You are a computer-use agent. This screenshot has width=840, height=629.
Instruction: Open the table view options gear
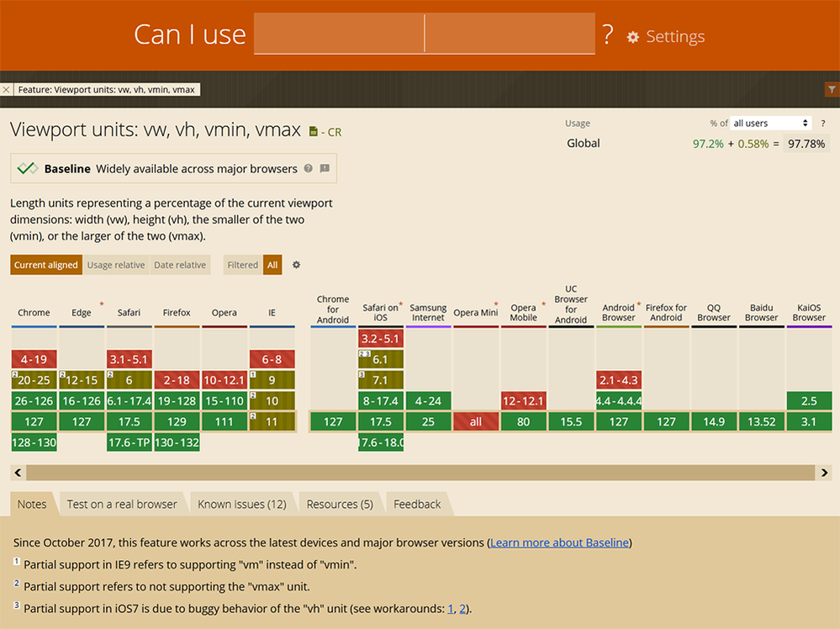coord(296,265)
